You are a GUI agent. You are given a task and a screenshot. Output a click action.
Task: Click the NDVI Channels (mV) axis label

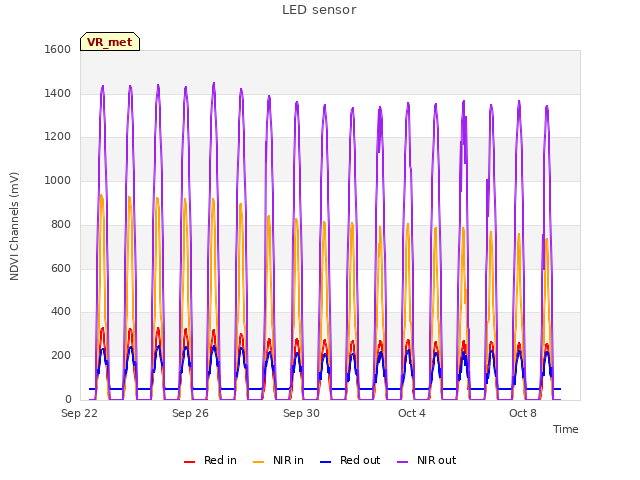14,226
